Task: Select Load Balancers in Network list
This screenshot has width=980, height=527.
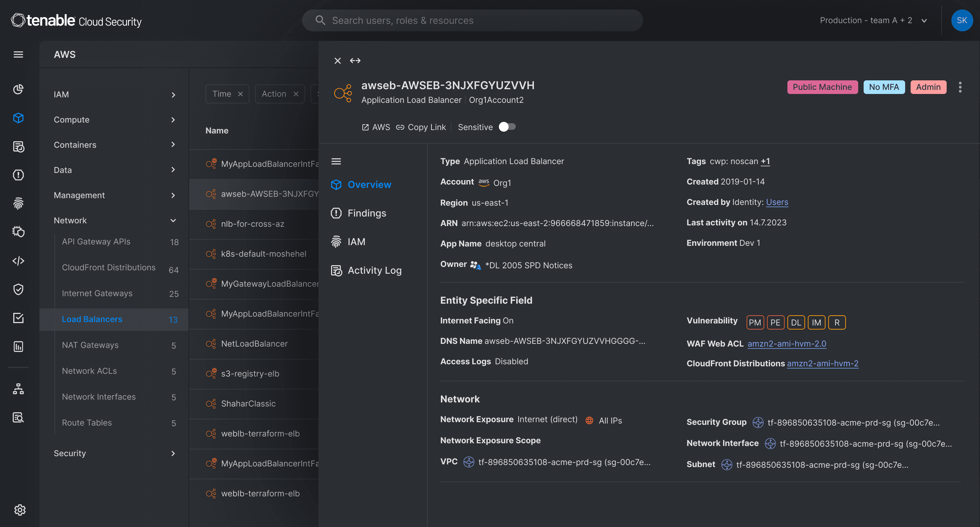Action: pos(114,319)
